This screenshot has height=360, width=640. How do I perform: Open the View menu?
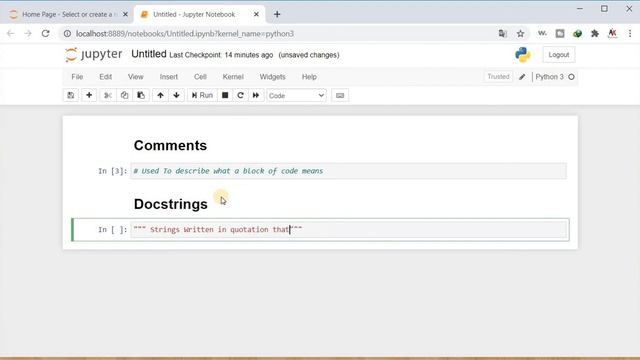tap(136, 77)
